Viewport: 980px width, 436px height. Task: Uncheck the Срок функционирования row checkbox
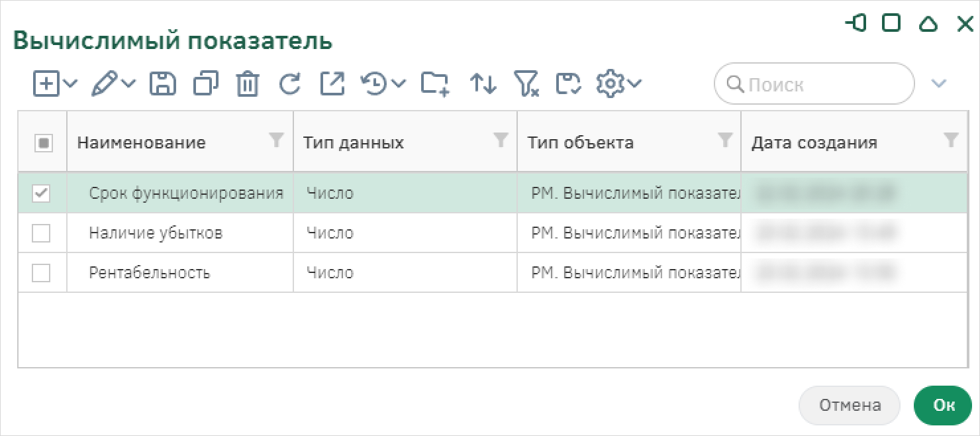pyautogui.click(x=41, y=193)
